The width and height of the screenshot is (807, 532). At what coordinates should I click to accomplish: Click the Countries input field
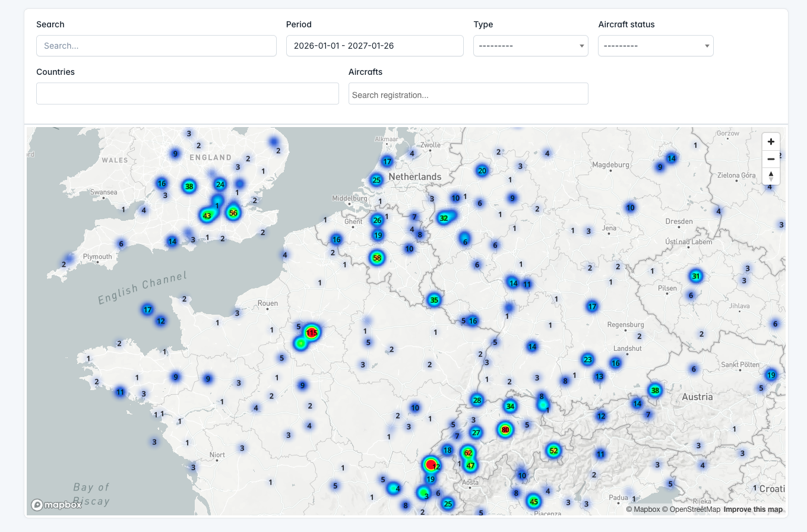coord(187,94)
